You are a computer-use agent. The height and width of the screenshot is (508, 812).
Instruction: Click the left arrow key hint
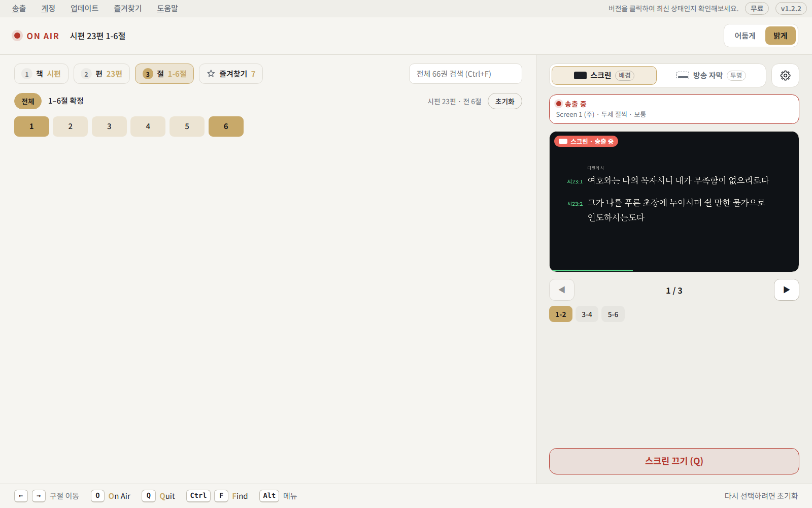[x=21, y=496]
